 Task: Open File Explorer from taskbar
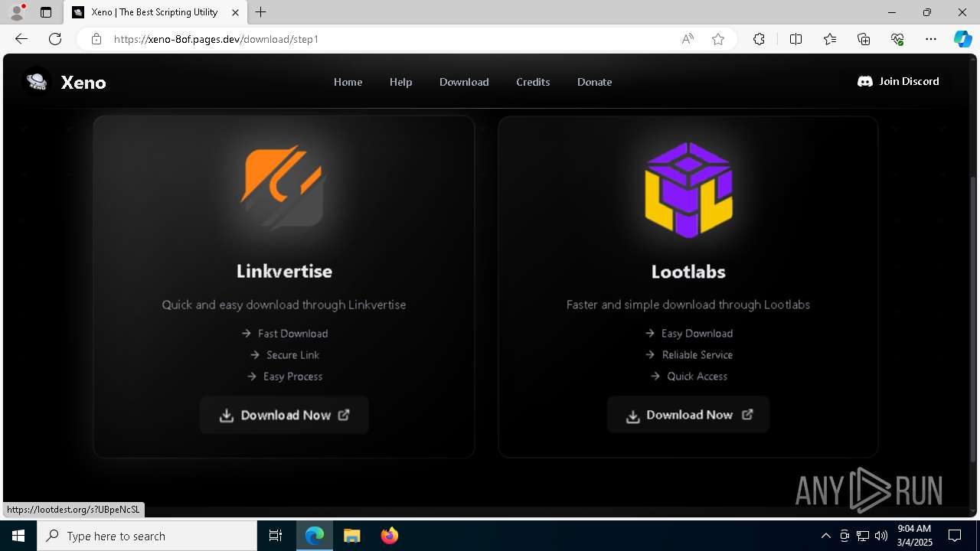click(x=351, y=536)
